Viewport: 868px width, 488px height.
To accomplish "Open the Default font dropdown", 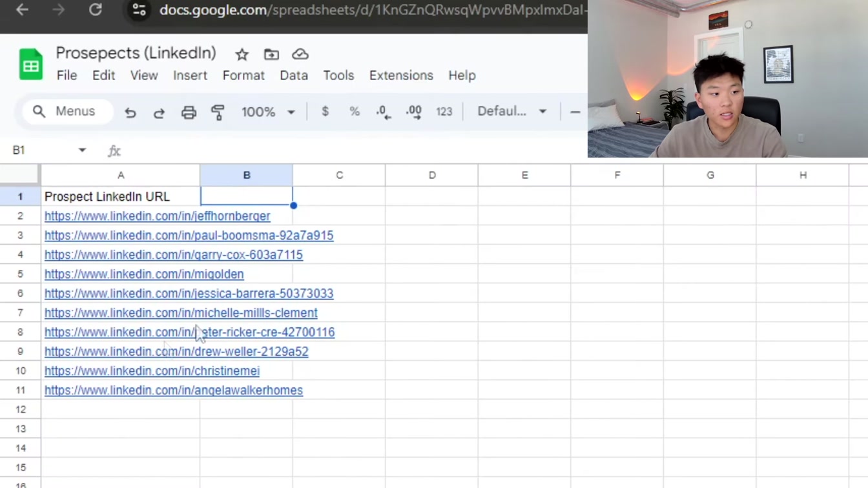I will (x=512, y=112).
